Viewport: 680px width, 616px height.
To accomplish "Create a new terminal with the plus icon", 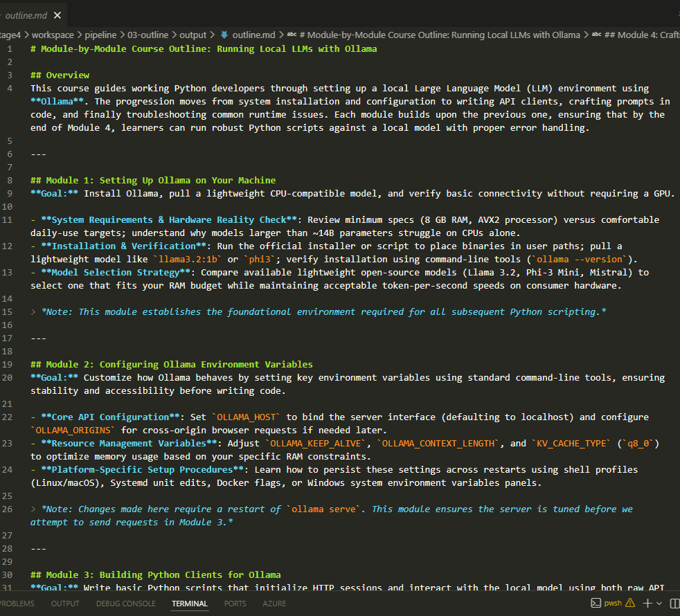I will tap(647, 603).
